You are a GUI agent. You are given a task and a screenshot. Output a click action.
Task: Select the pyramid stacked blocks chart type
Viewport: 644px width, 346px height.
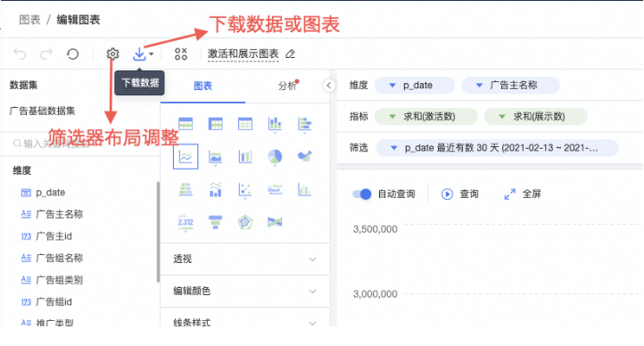point(186,189)
